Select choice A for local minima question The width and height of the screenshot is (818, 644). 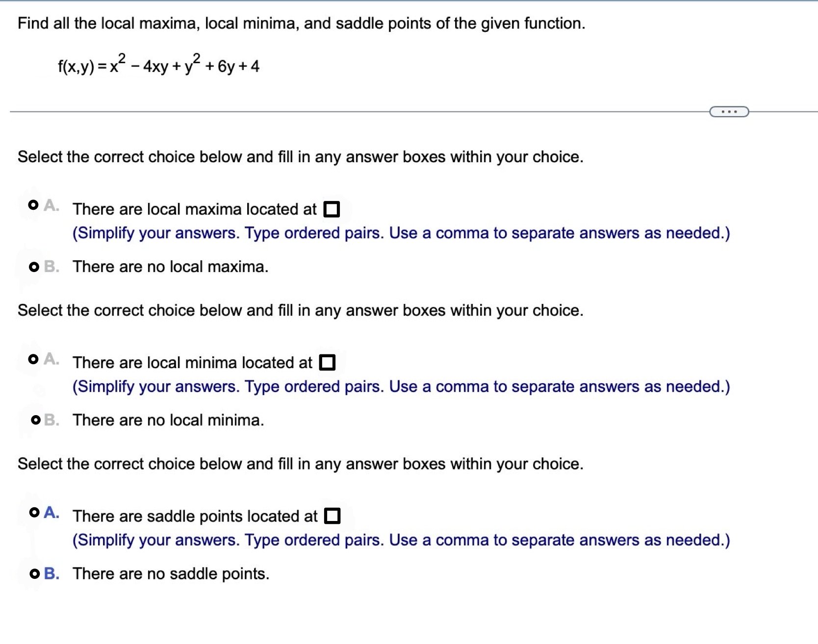point(33,359)
